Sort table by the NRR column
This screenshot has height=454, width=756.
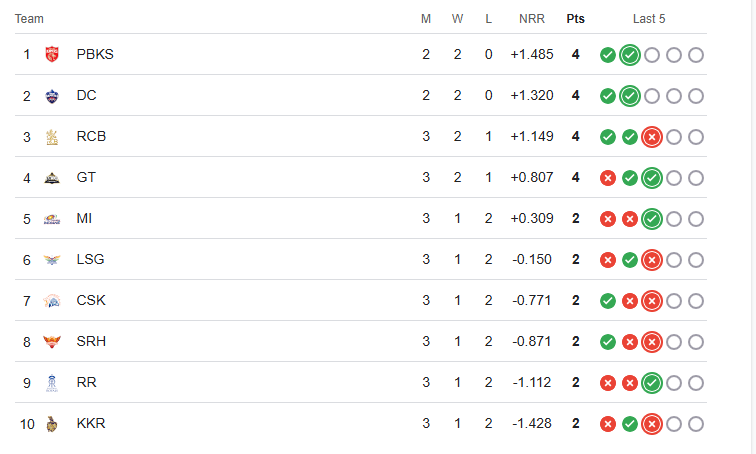532,19
